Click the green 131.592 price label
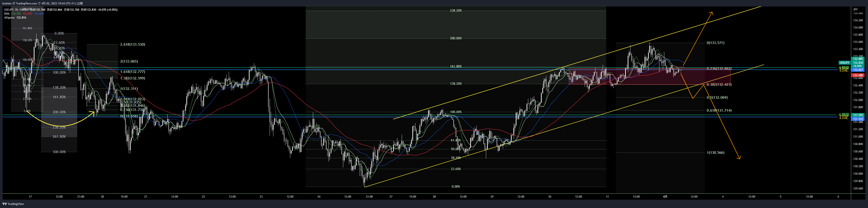Viewport: 868px width, 208px height. (x=858, y=115)
